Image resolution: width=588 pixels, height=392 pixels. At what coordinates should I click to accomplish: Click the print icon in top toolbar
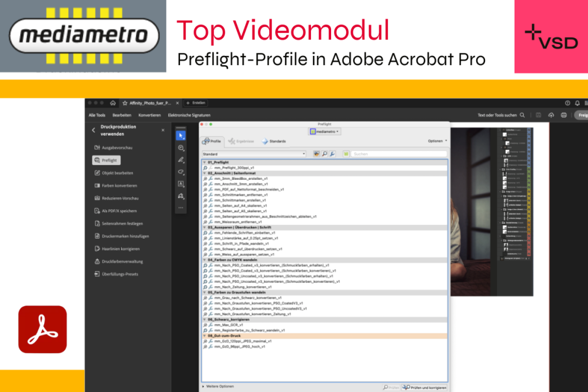point(564,115)
